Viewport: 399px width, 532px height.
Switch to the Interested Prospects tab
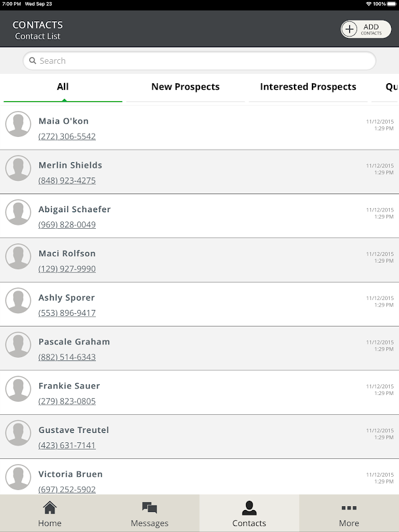coord(308,86)
